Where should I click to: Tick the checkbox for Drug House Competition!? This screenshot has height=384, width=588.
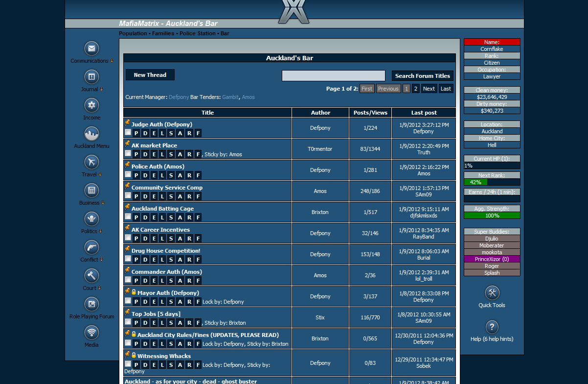128,259
